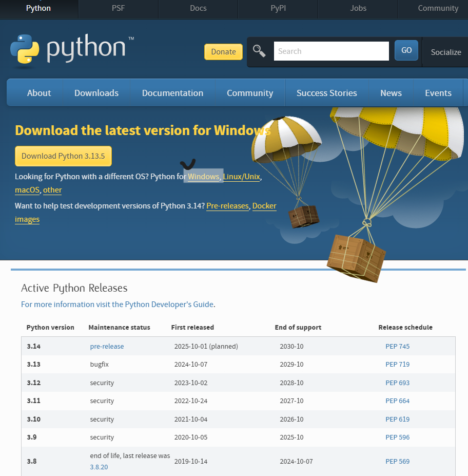
Task: Open the Socialize menu
Action: click(x=446, y=52)
